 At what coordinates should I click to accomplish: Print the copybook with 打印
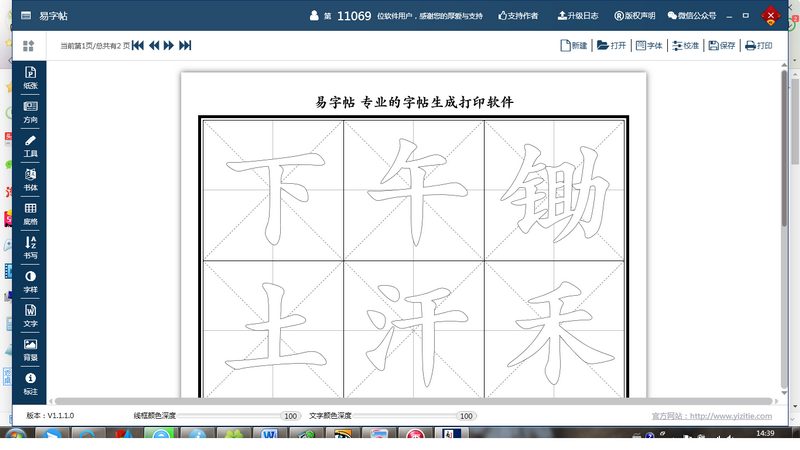click(759, 45)
